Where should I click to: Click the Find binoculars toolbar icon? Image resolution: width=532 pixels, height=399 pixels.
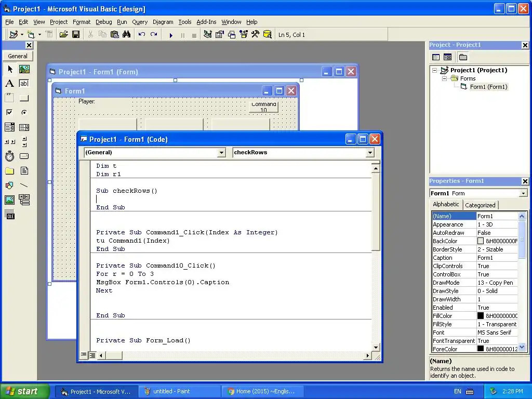127,35
